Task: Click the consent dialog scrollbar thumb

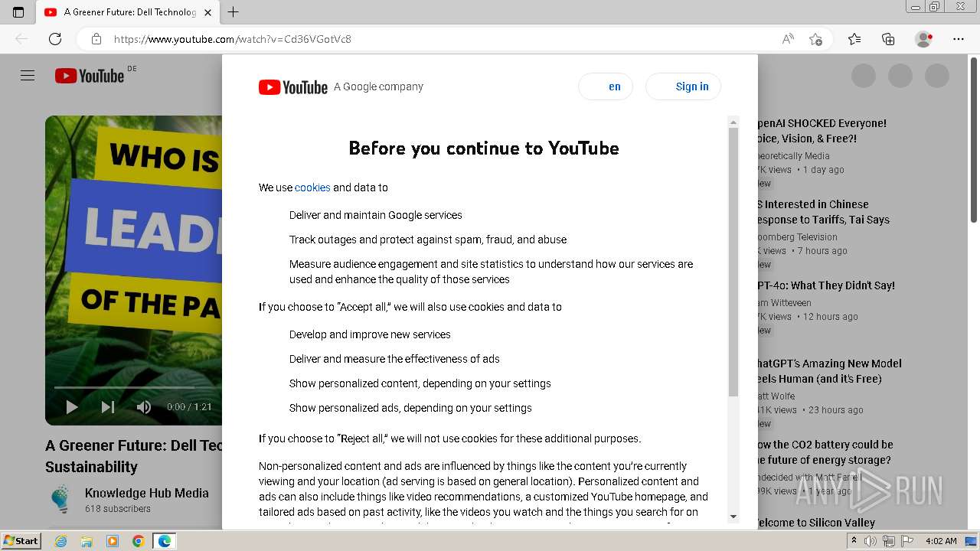Action: point(733,262)
